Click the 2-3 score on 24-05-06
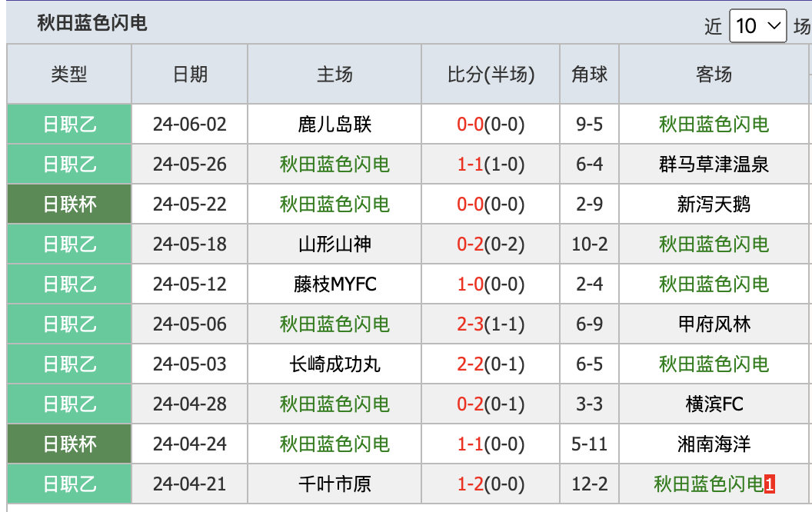Viewport: 812px width, 512px height. click(471, 324)
